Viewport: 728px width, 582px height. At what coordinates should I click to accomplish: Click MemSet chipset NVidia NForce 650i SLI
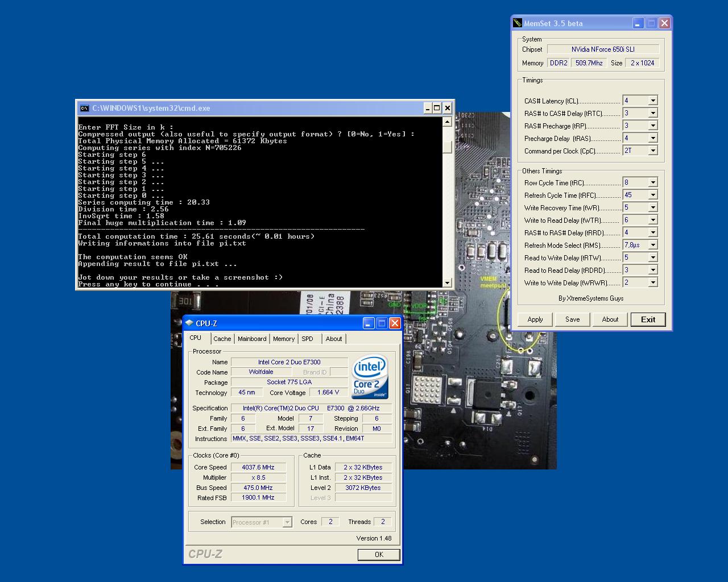[x=603, y=49]
